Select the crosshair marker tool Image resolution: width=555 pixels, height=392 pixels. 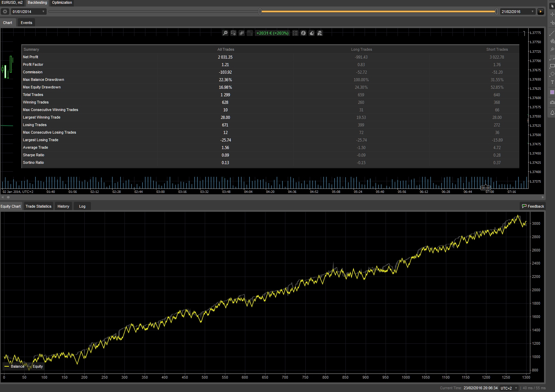tap(552, 23)
